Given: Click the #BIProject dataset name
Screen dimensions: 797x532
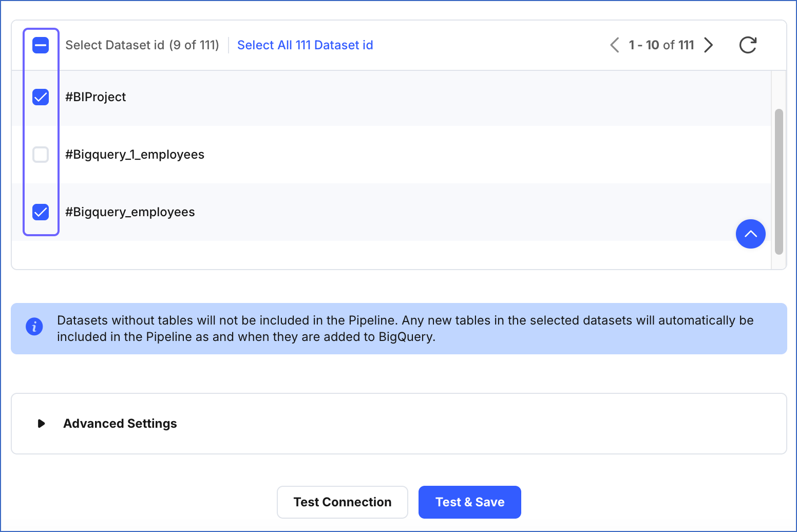Looking at the screenshot, I should pyautogui.click(x=96, y=97).
